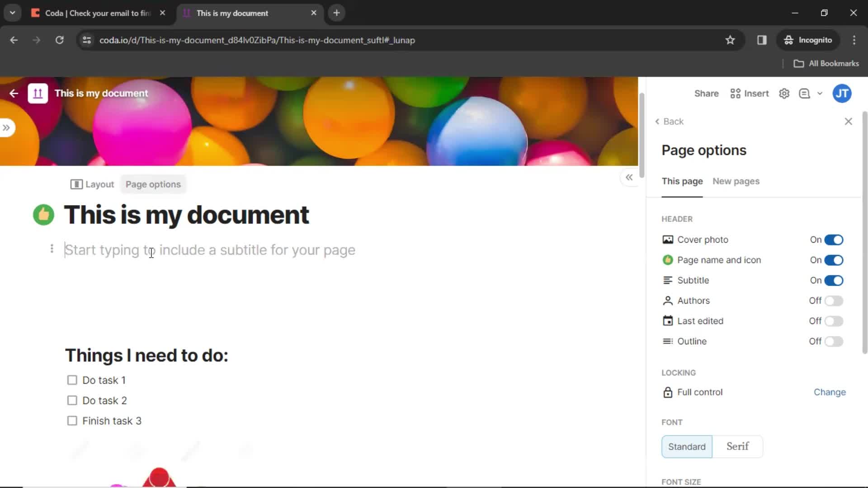Expand the comments dropdown arrow
This screenshot has width=868, height=488.
pos(820,94)
